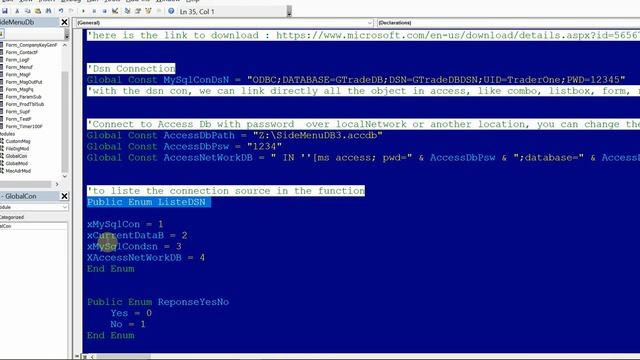This screenshot has height=360, width=640.
Task: Select Form_TestF in project tree
Action: click(x=18, y=119)
